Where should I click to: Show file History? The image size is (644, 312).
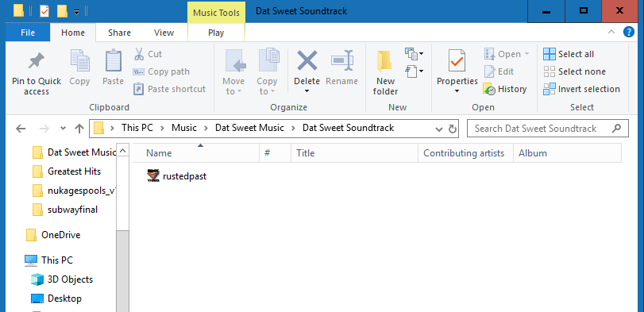pos(505,89)
